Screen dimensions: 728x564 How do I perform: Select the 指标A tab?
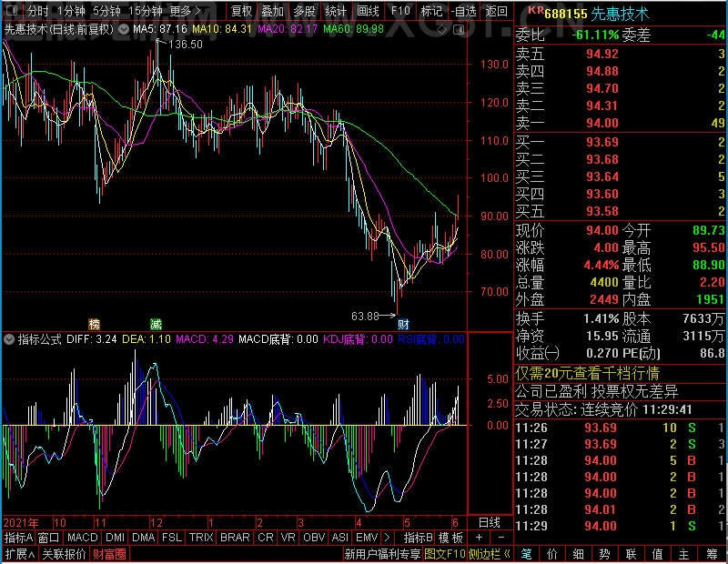click(x=18, y=537)
